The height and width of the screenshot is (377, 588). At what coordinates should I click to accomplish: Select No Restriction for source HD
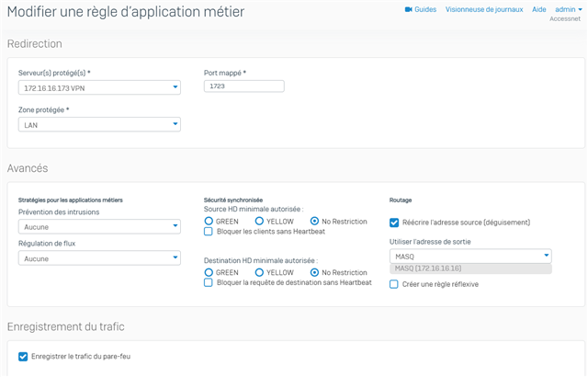point(314,222)
